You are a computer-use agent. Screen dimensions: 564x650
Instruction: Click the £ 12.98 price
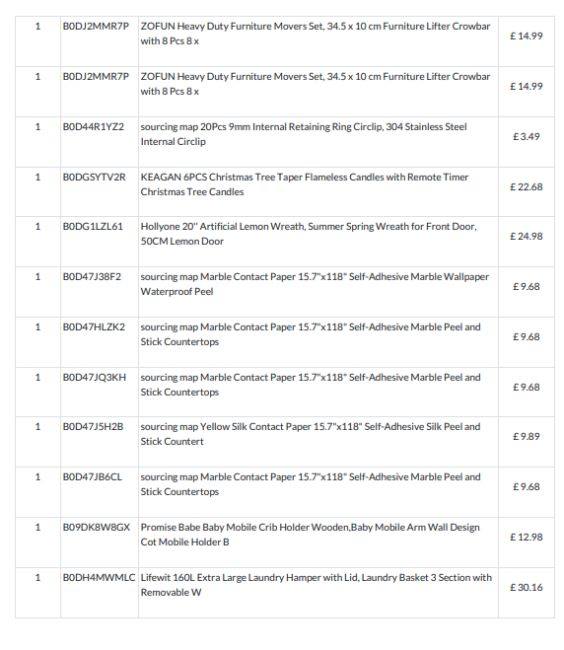(526, 537)
